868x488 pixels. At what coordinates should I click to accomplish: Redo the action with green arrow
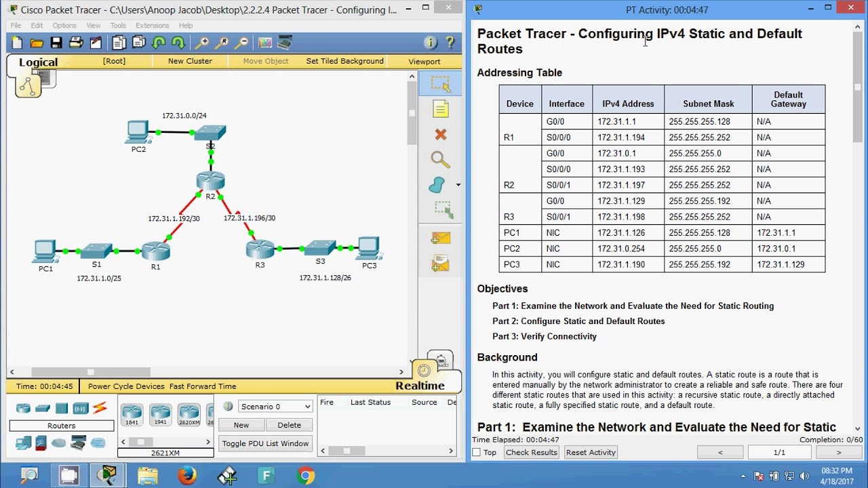[178, 43]
